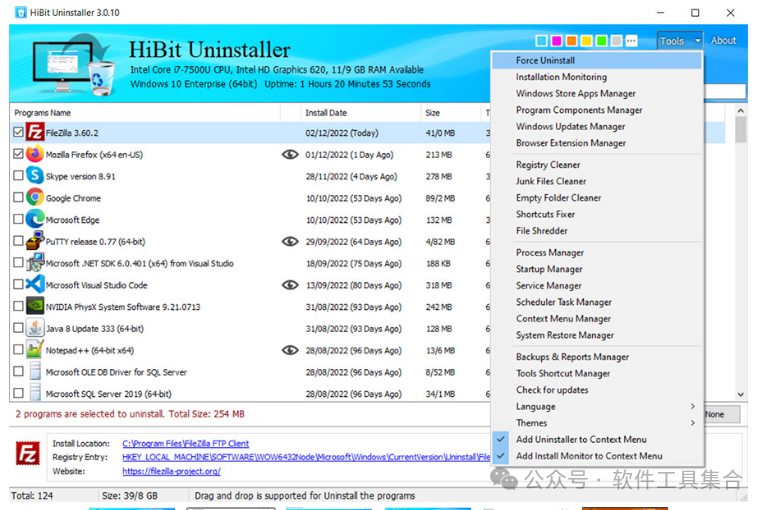Click the Visual Studio Code icon
This screenshot has height=510, width=767.
click(x=35, y=285)
